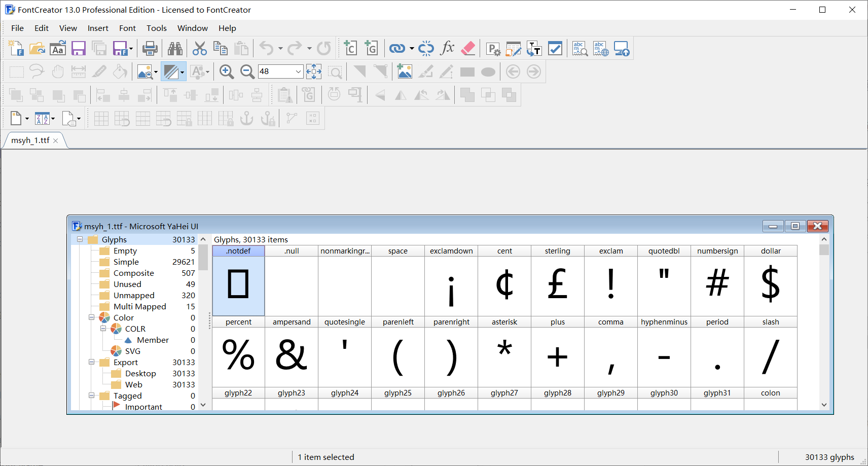Open the zoom level 48 combo box

tap(281, 71)
